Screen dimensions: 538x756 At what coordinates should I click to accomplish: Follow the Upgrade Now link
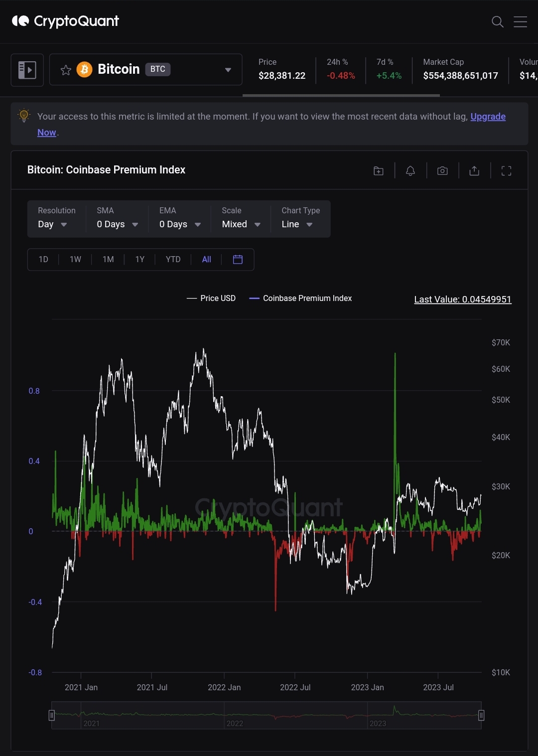coord(488,117)
